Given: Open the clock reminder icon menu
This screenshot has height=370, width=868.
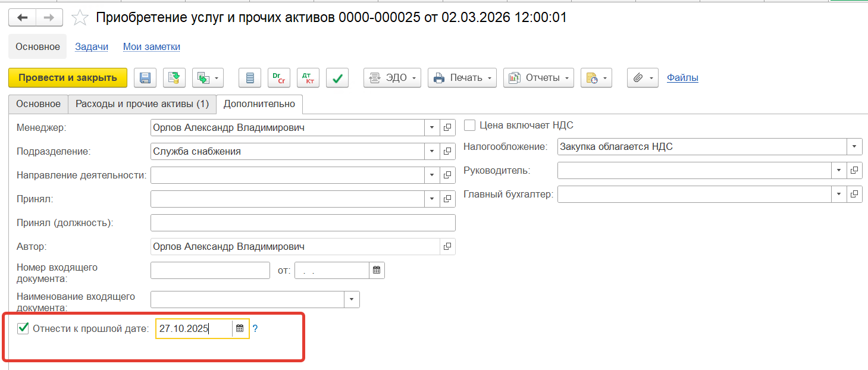Looking at the screenshot, I should (x=596, y=78).
